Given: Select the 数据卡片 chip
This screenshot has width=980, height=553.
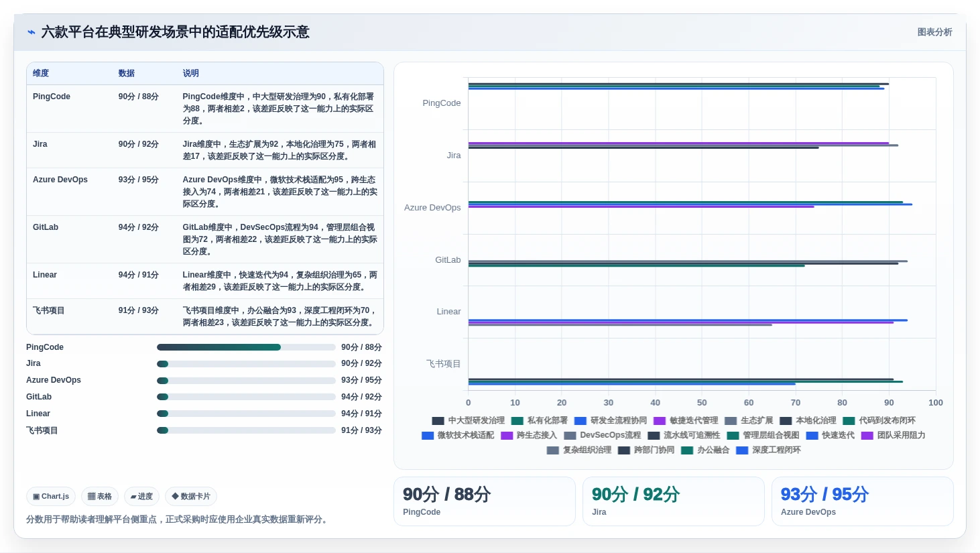Looking at the screenshot, I should pos(191,497).
